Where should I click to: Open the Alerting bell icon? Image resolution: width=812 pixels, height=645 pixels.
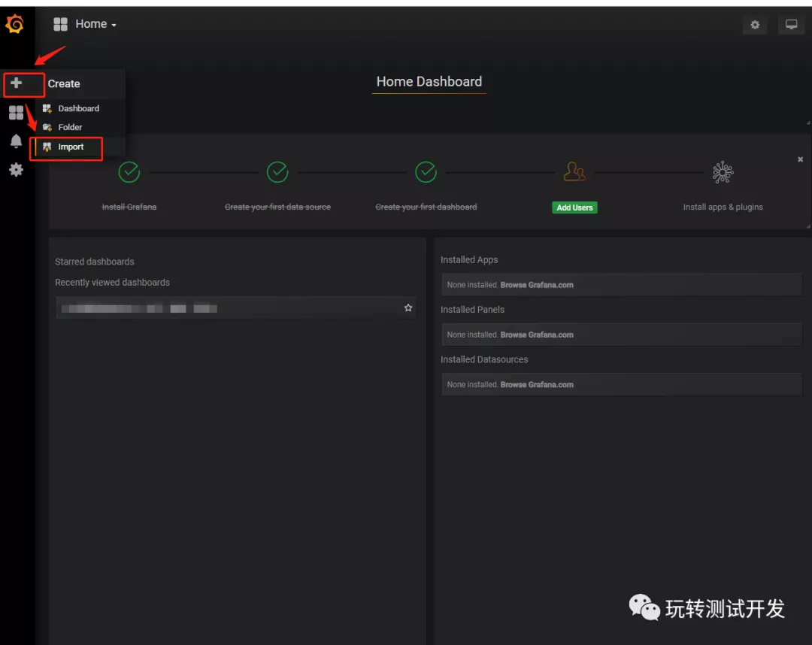click(17, 141)
